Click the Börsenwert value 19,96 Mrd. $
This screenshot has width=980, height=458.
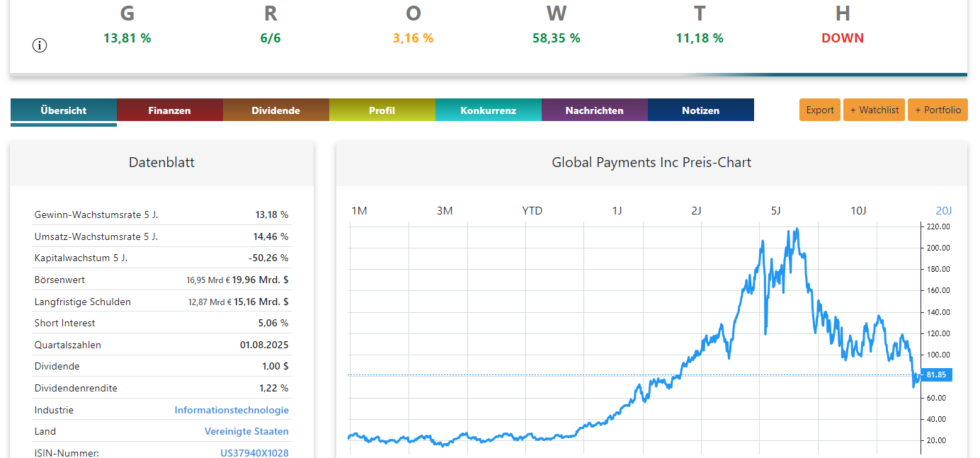[261, 280]
